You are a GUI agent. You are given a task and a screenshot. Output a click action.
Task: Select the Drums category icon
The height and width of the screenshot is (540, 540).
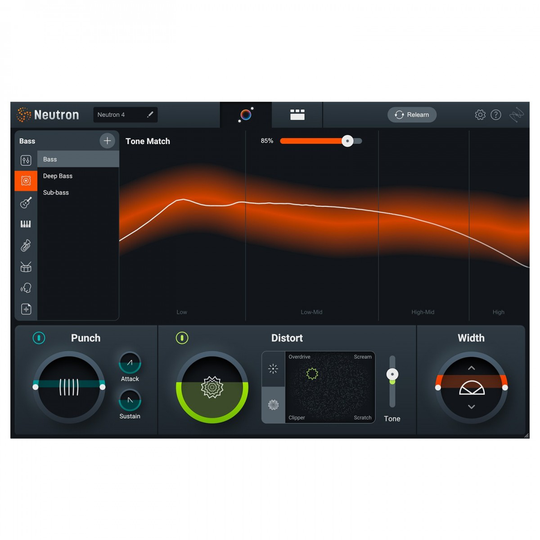26,267
